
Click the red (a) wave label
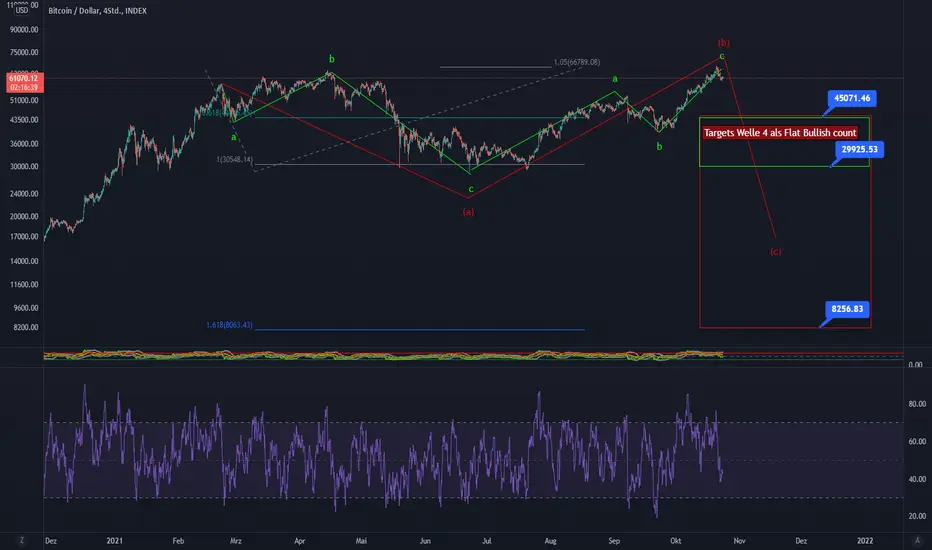(468, 212)
